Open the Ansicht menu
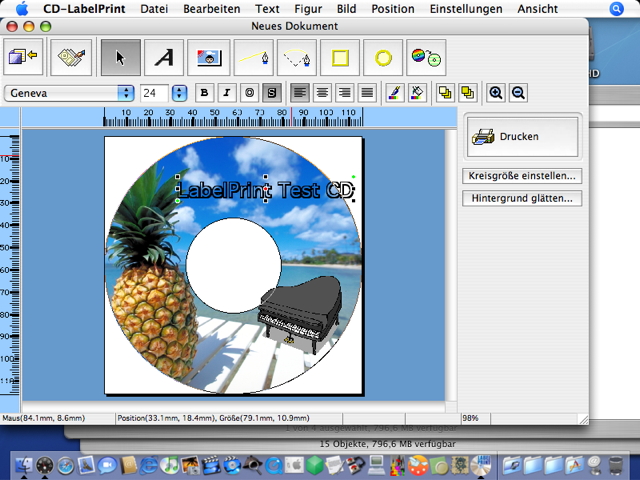 tap(538, 9)
